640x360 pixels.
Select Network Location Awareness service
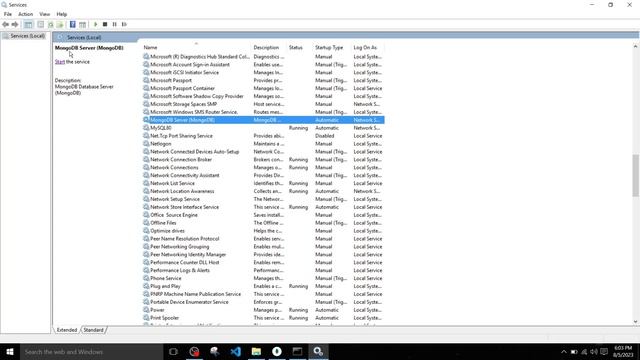(182, 191)
